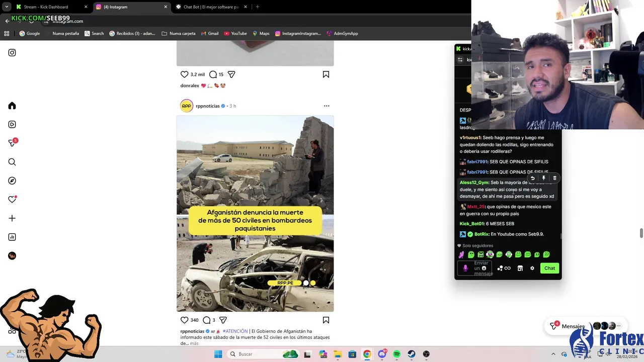Expand caption with 'más' link

coord(194,343)
